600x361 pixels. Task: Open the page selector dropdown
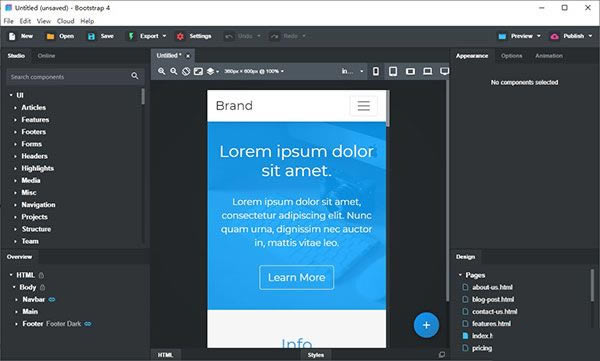pos(352,71)
